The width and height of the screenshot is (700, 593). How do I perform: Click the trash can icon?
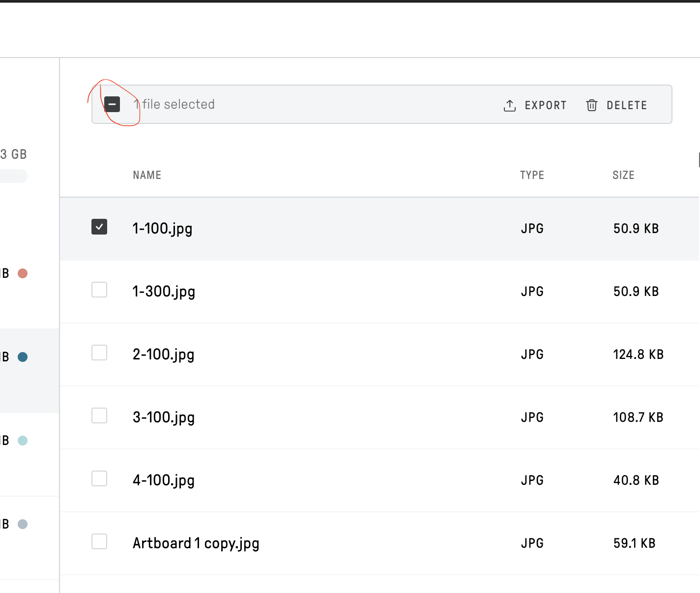(592, 105)
